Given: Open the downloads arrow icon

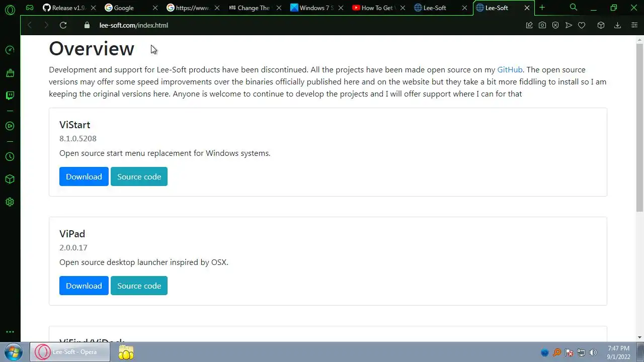Looking at the screenshot, I should click(x=617, y=25).
